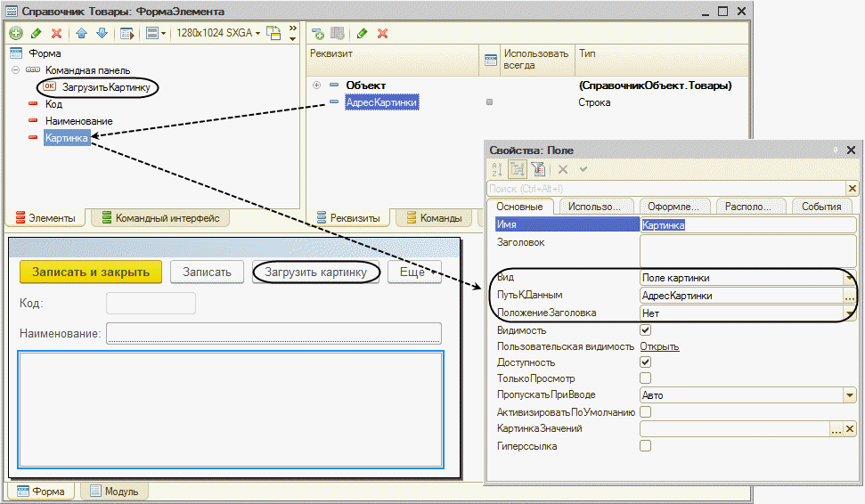This screenshot has width=865, height=504.
Task: Switch to the Модуль bottom tab
Action: 114,491
